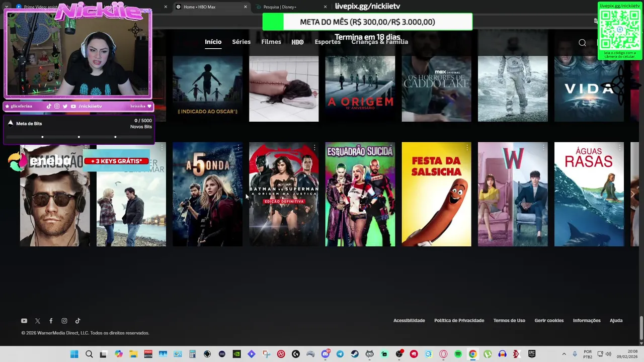Show hidden tray icons chevron

(x=563, y=354)
